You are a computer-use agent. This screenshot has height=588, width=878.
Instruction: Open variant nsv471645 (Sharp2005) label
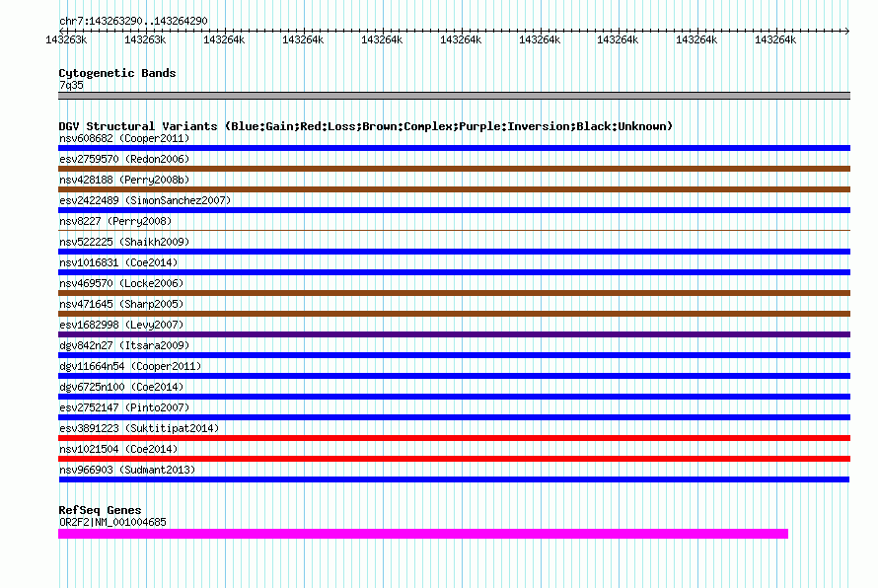[x=121, y=304]
